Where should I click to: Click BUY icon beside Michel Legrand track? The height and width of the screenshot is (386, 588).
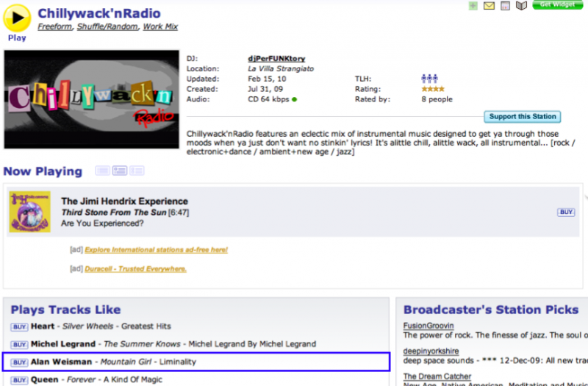coord(19,344)
